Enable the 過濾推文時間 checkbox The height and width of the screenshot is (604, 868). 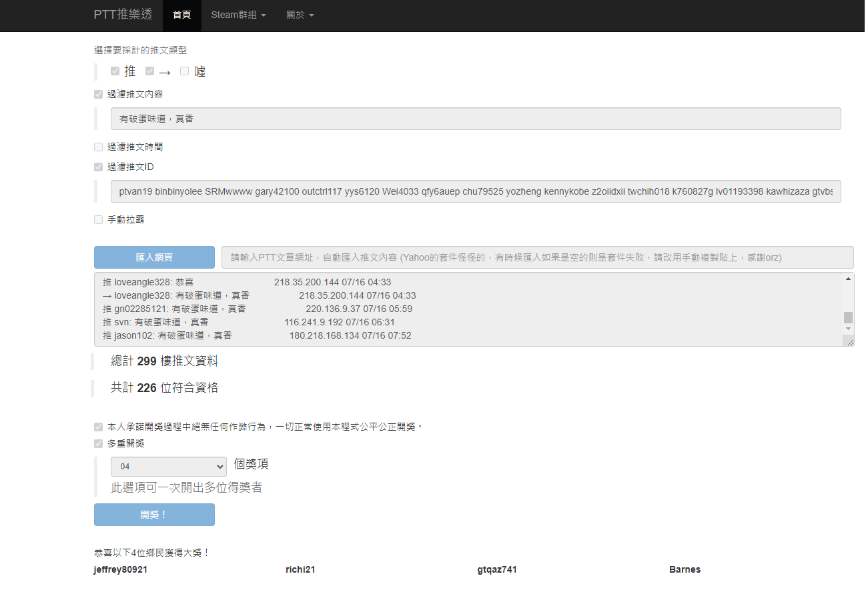(x=99, y=147)
